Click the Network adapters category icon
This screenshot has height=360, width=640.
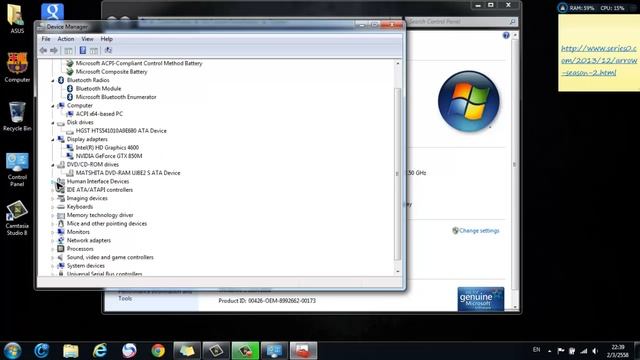61,240
